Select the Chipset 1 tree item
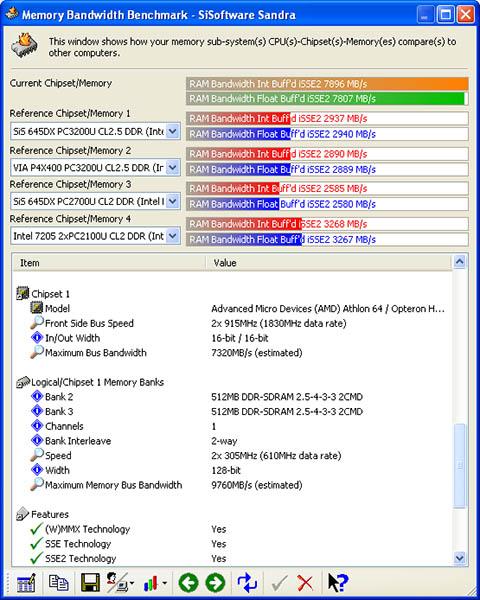 tap(50, 294)
